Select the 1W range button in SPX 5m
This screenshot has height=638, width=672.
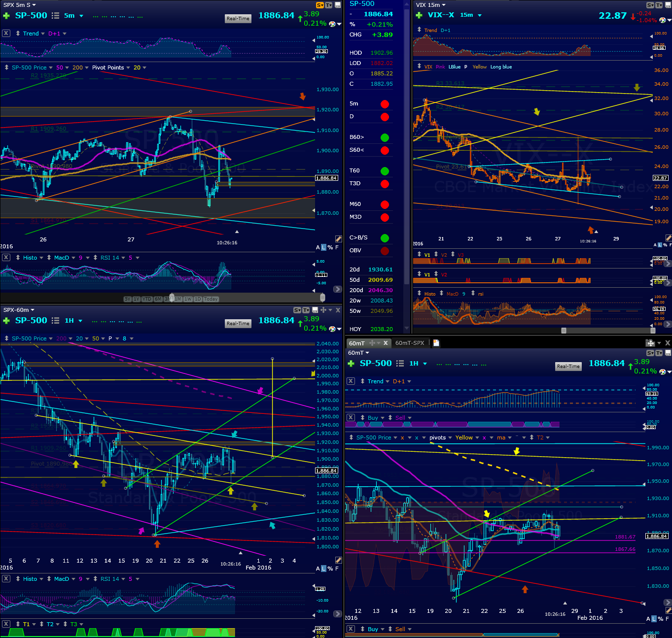click(x=188, y=299)
